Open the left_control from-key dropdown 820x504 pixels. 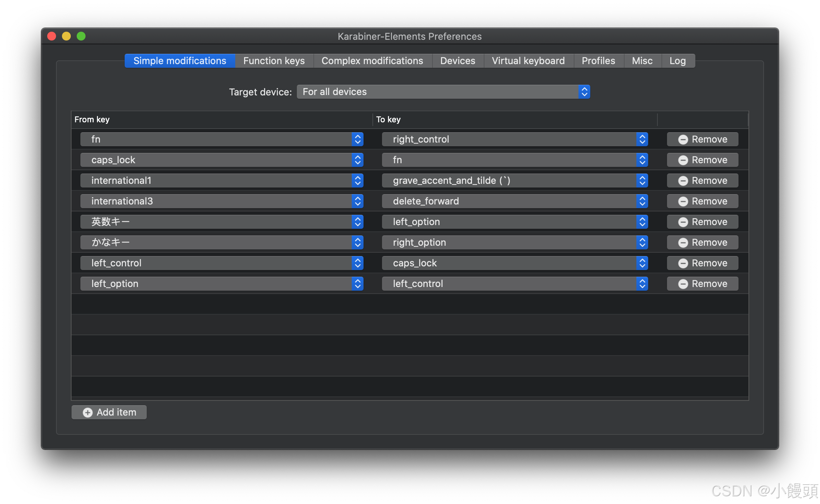222,263
